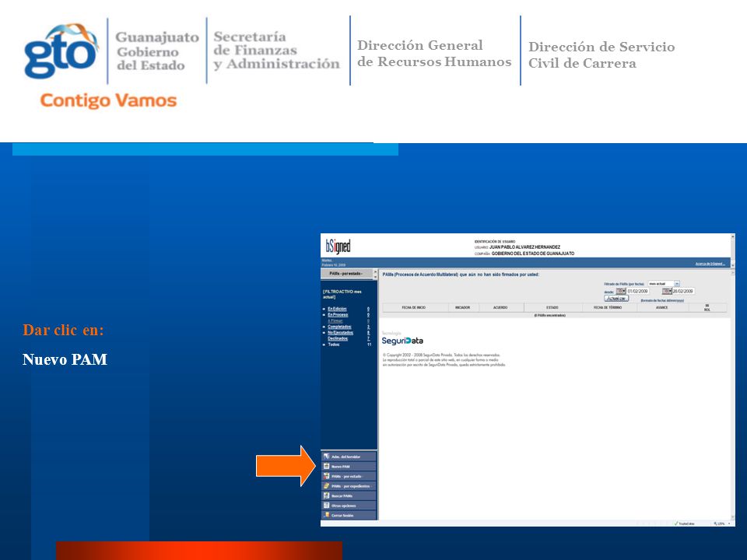Open the end-date calendar picker next to 28/02/2009
747x560 pixels.
(667, 291)
